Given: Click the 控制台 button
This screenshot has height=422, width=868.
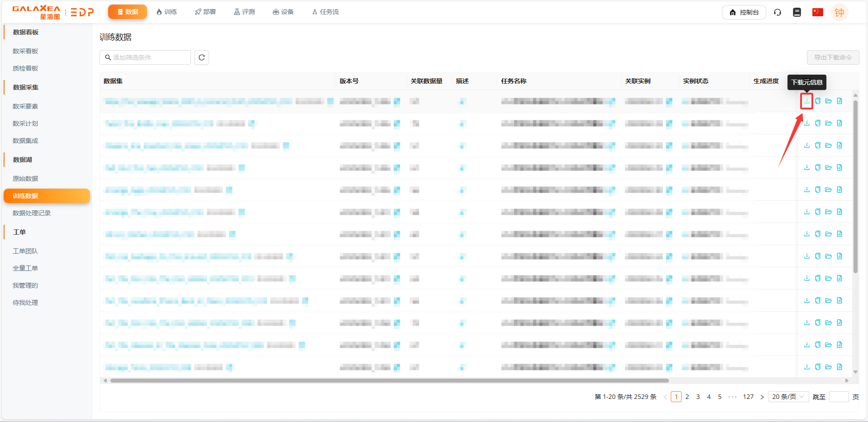Looking at the screenshot, I should pos(744,12).
